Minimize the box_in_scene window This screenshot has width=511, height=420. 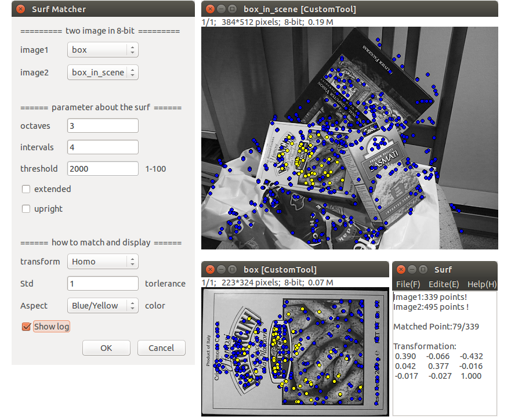point(222,9)
